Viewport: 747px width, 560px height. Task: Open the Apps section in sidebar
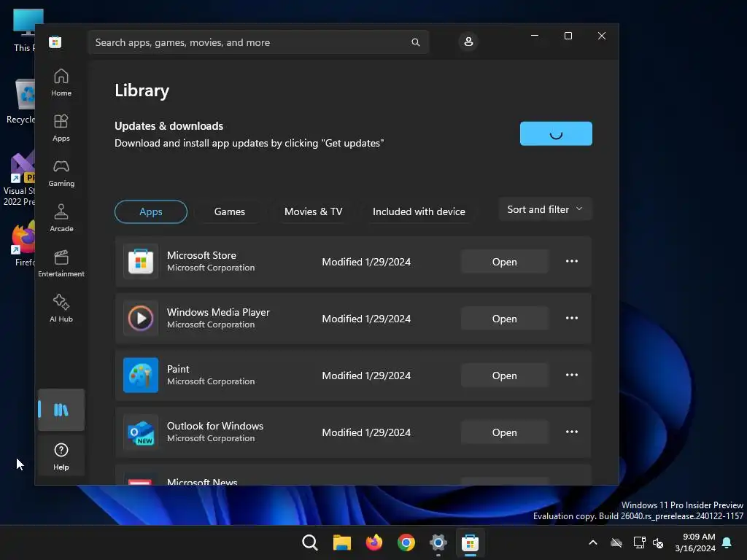click(x=61, y=128)
